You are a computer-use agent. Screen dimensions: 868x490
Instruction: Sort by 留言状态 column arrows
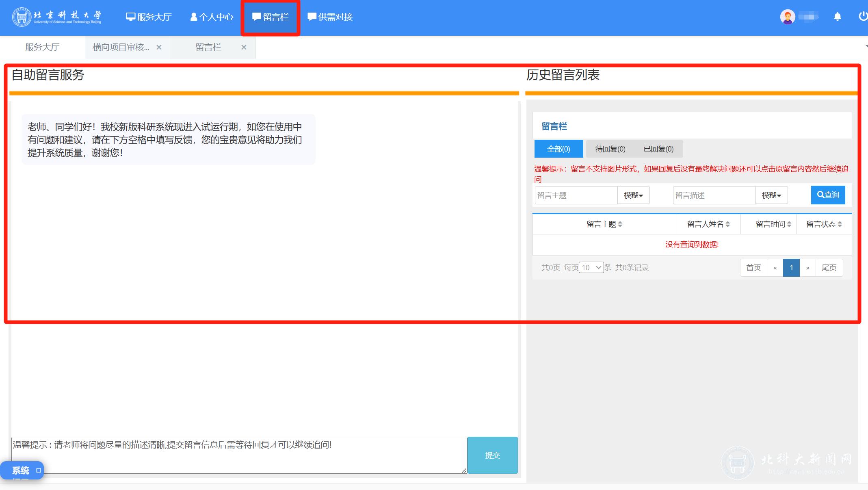point(840,224)
